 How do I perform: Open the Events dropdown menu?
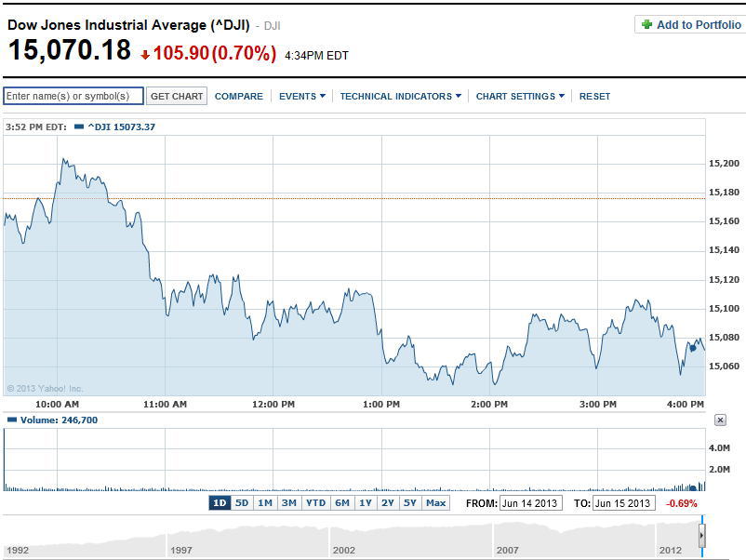point(302,96)
